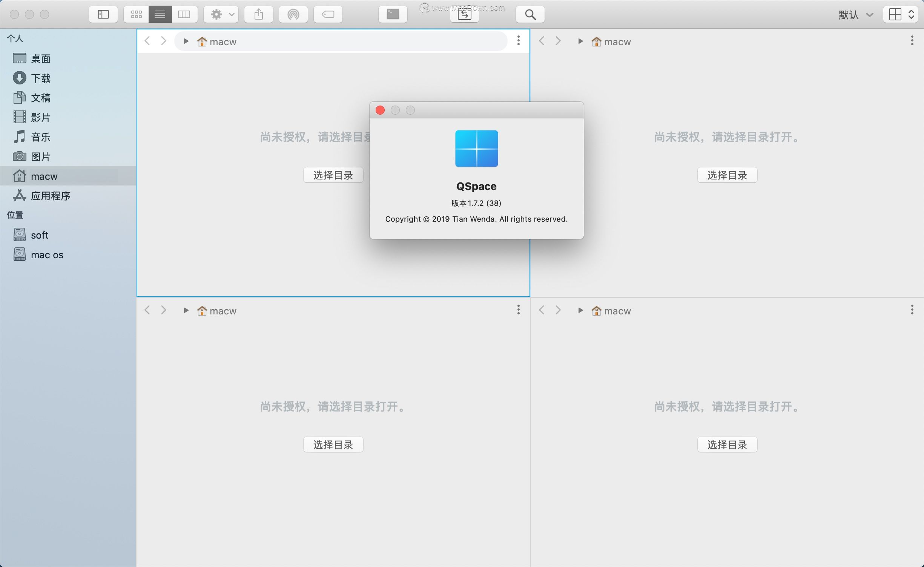Expand path triangle in bottom-left pane

coord(186,310)
